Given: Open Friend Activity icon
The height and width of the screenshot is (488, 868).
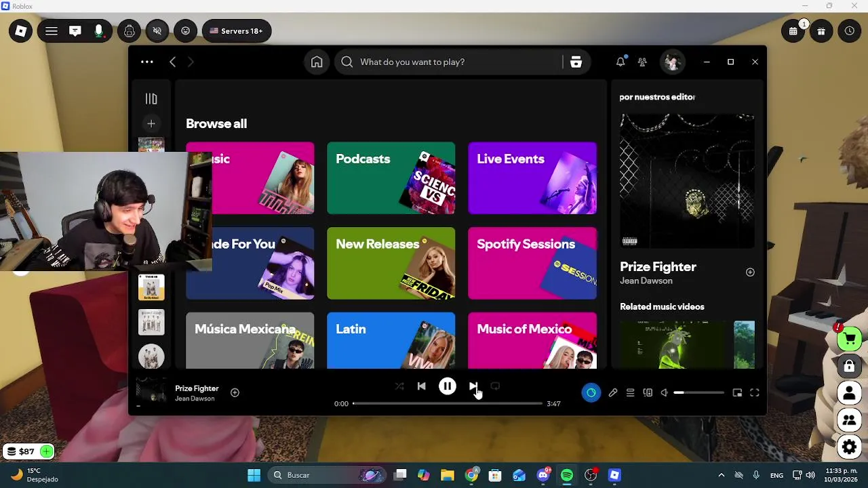Looking at the screenshot, I should coord(642,62).
